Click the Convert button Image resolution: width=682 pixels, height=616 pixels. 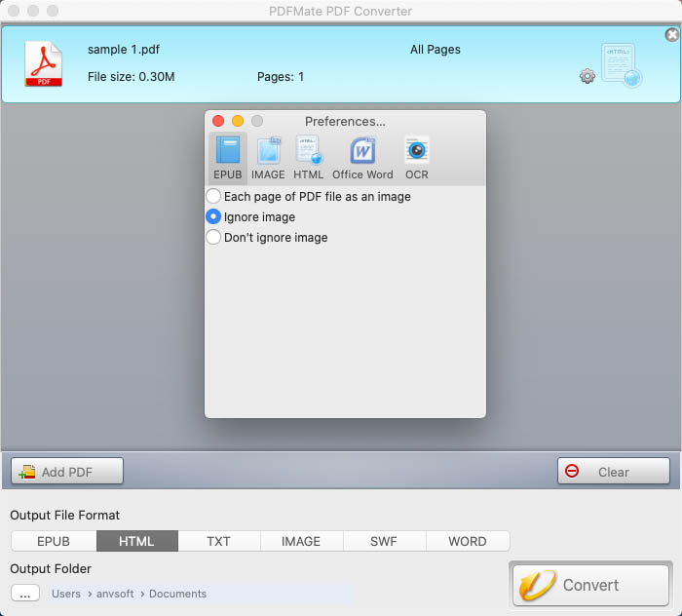click(x=590, y=585)
